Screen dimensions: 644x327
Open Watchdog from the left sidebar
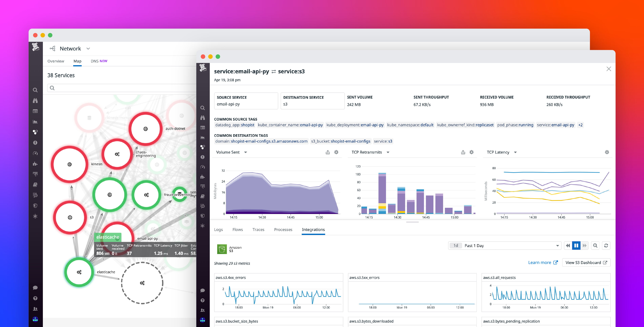35,101
